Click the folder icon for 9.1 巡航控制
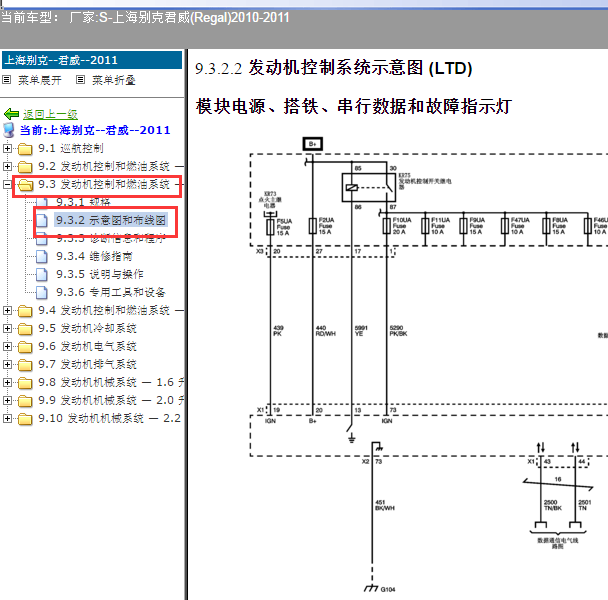 [25, 149]
